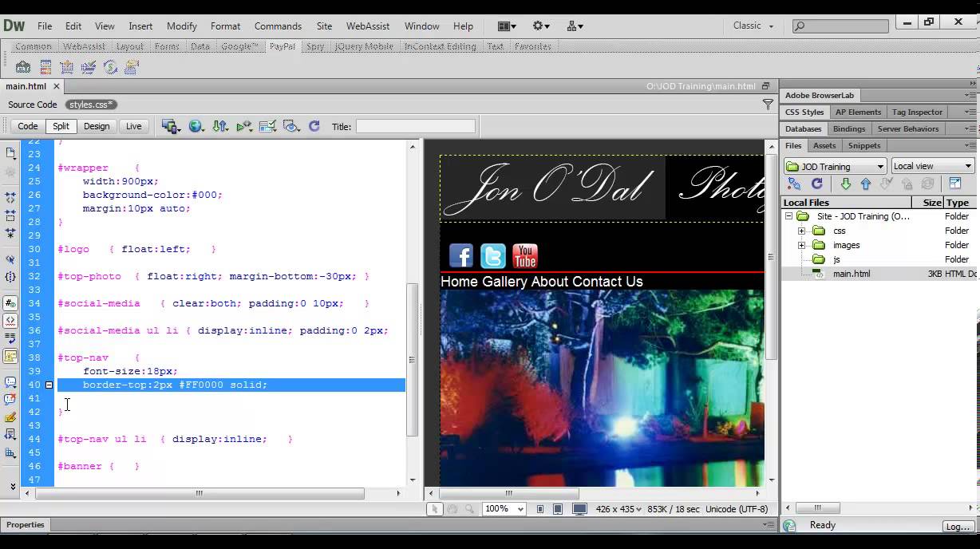The image size is (980, 549).
Task: Expand Files panel to show local and remote
Action: click(x=955, y=184)
